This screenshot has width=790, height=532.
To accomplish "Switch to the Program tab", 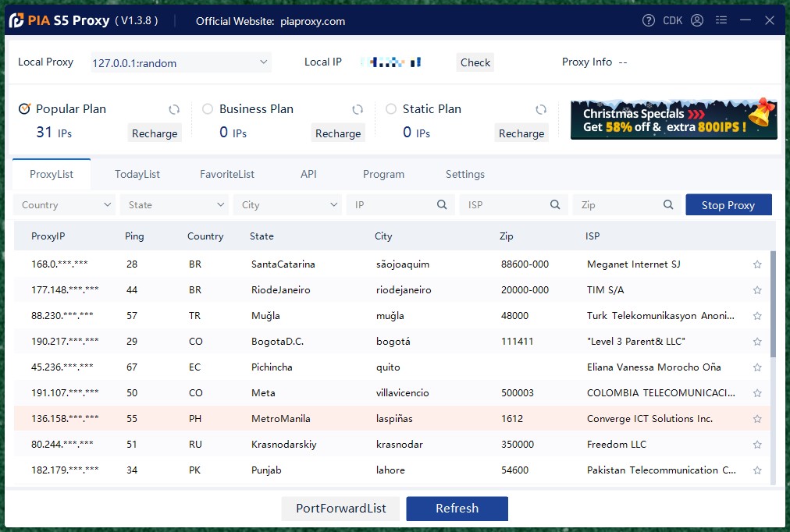I will [x=383, y=174].
